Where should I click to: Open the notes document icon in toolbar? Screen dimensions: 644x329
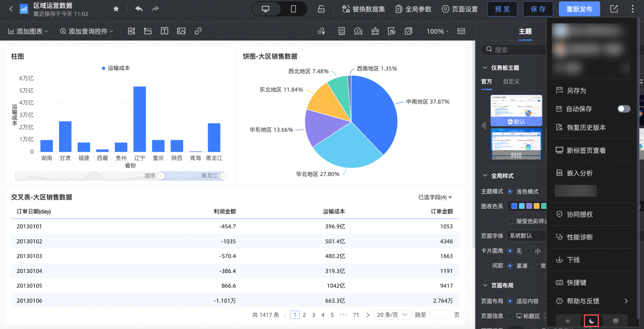[x=342, y=31]
